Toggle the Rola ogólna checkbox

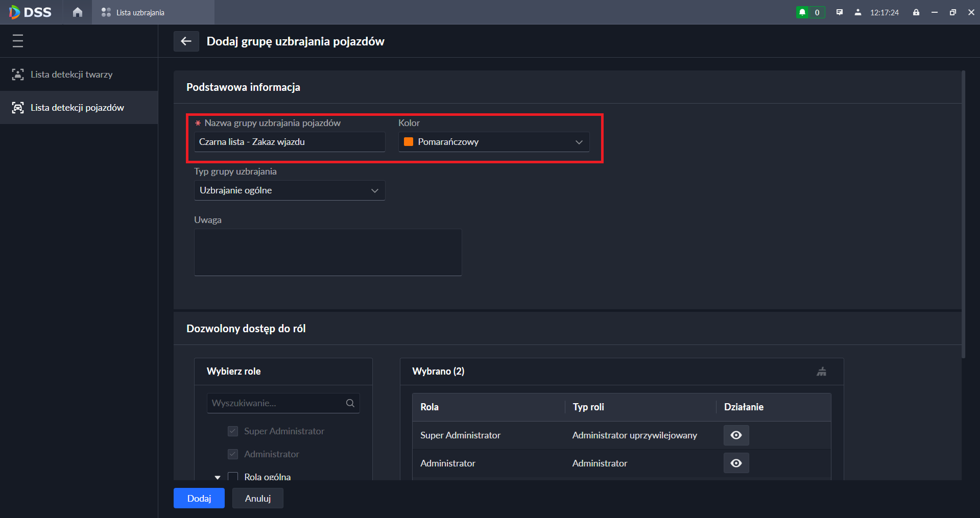coord(233,477)
